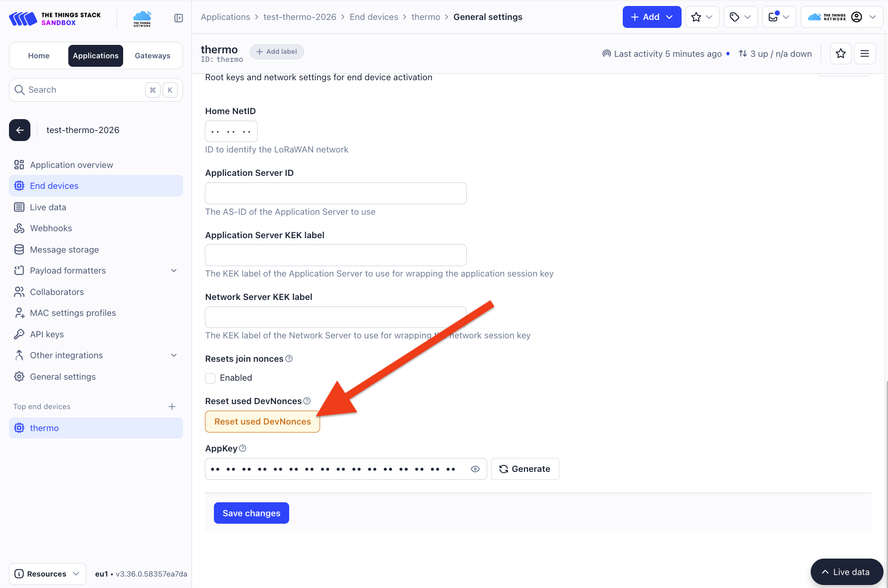Add a top end device with plus icon
The image size is (888, 588).
coord(172,407)
